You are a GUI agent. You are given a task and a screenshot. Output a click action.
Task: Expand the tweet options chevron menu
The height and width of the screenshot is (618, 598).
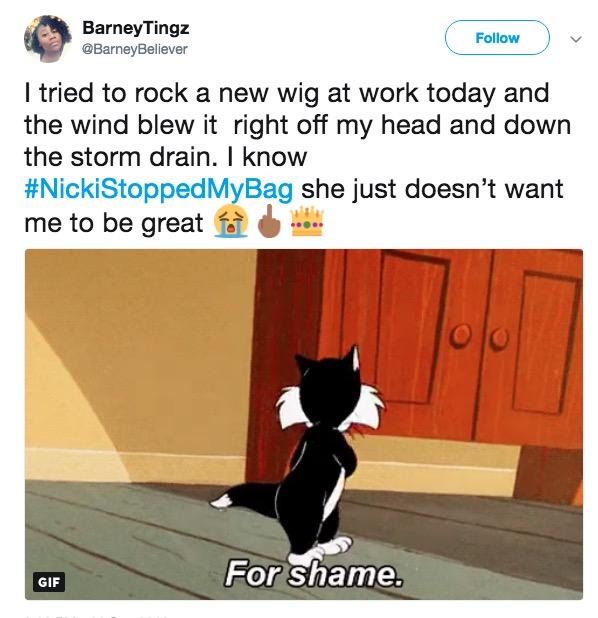pos(576,39)
